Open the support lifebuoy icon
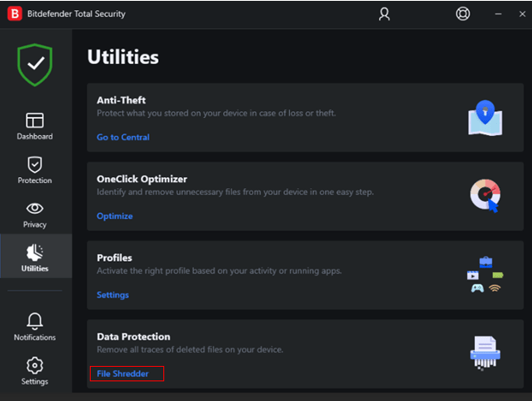The height and width of the screenshot is (401, 532). [463, 14]
